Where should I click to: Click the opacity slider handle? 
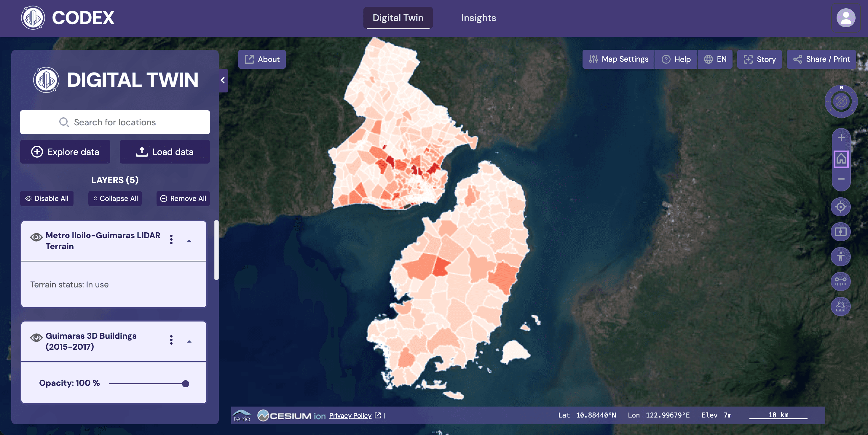(185, 383)
